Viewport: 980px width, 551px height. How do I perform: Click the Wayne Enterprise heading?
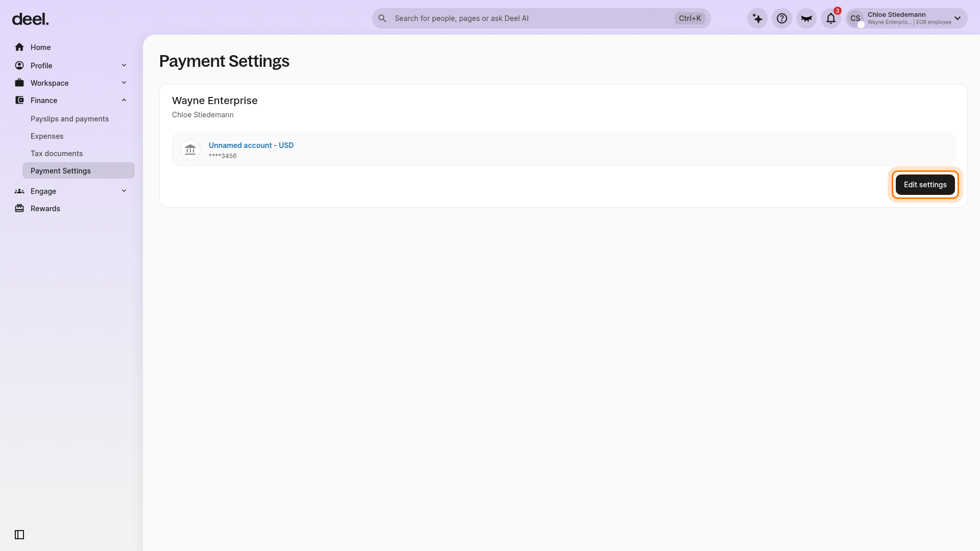click(x=215, y=101)
